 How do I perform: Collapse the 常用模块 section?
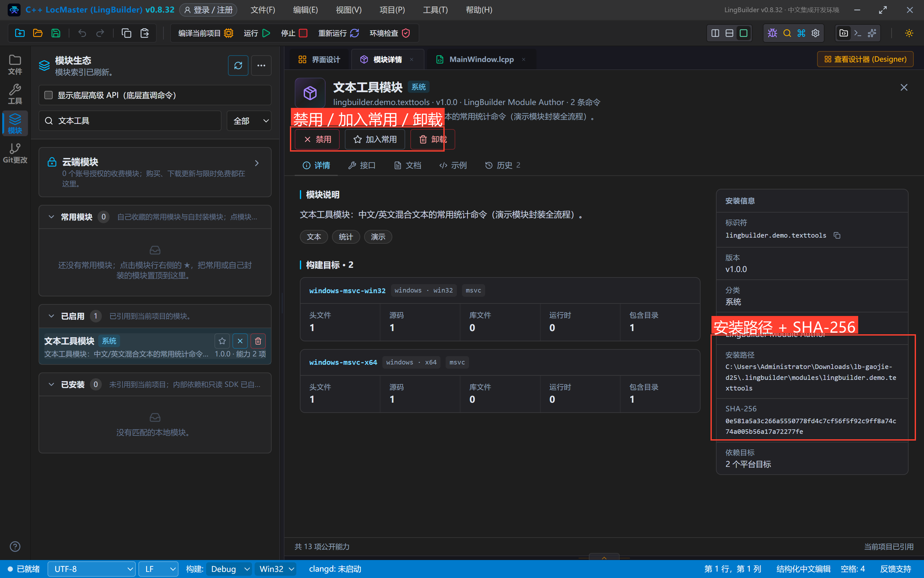point(51,217)
